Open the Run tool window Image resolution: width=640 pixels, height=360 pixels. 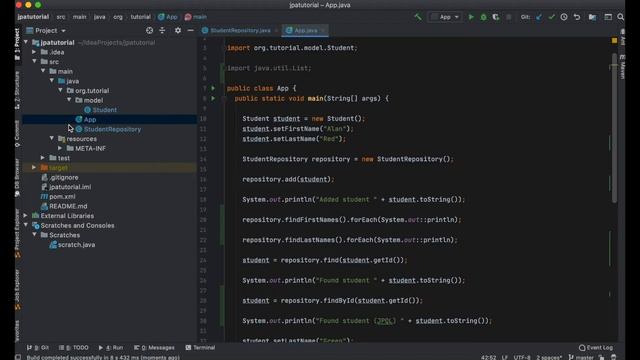[111, 348]
